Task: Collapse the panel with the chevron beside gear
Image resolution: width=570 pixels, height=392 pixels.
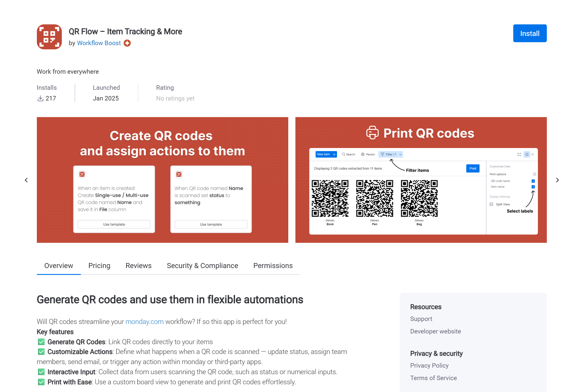Action: (x=533, y=155)
